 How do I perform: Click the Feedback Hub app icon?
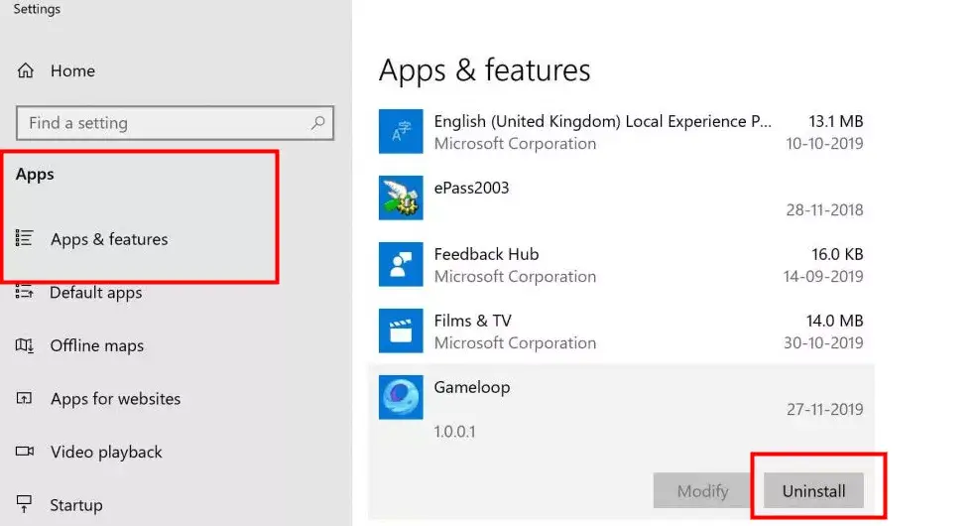(x=401, y=264)
